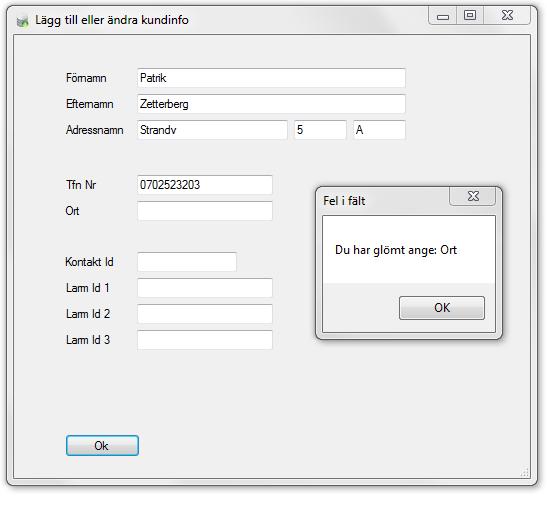Click the resize grip at window corner
Image resolution: width=547 pixels, height=510 pixels.
tap(525, 473)
